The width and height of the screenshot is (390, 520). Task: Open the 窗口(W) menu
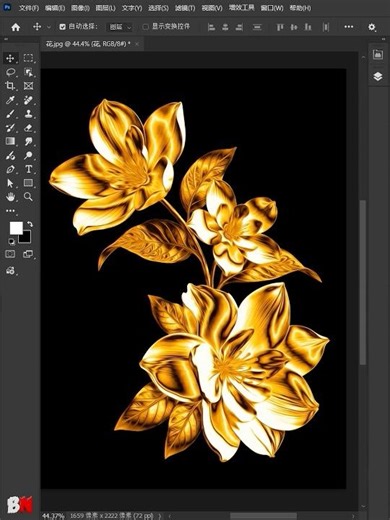(x=272, y=8)
